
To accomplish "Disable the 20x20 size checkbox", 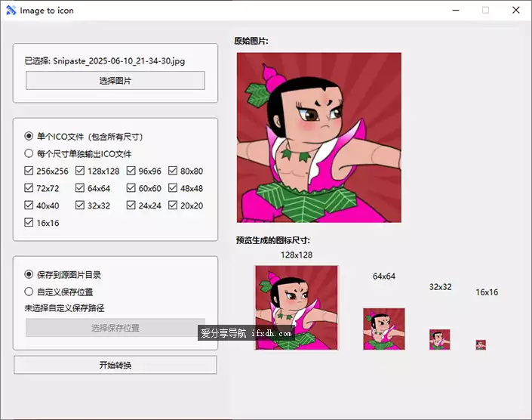I will 173,205.
